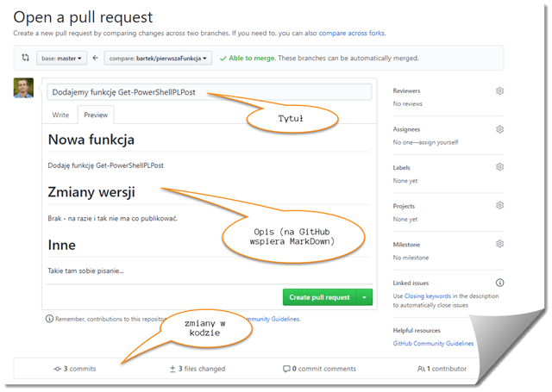Click the user avatar thumbnail
Screen dimensions: 552x392
tap(24, 89)
